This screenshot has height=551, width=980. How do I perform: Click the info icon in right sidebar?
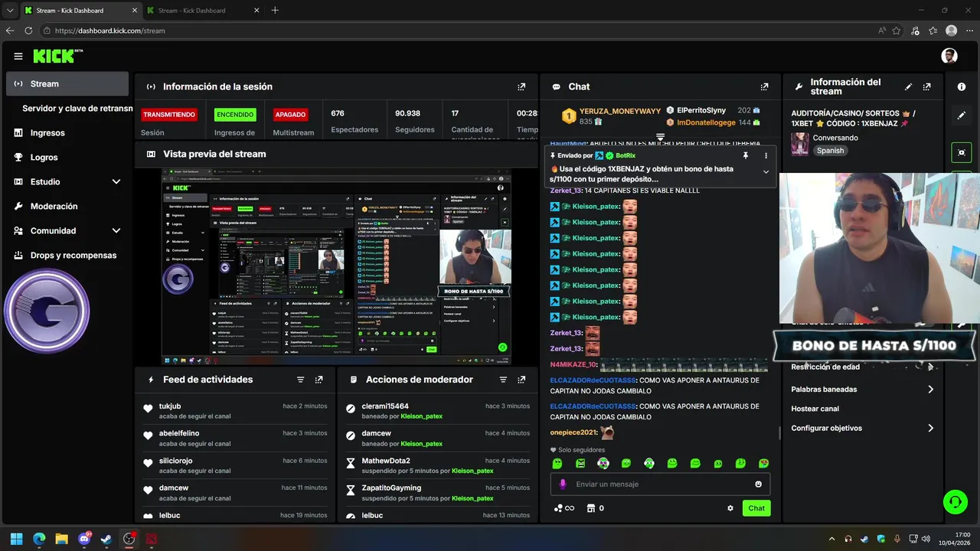(x=962, y=86)
